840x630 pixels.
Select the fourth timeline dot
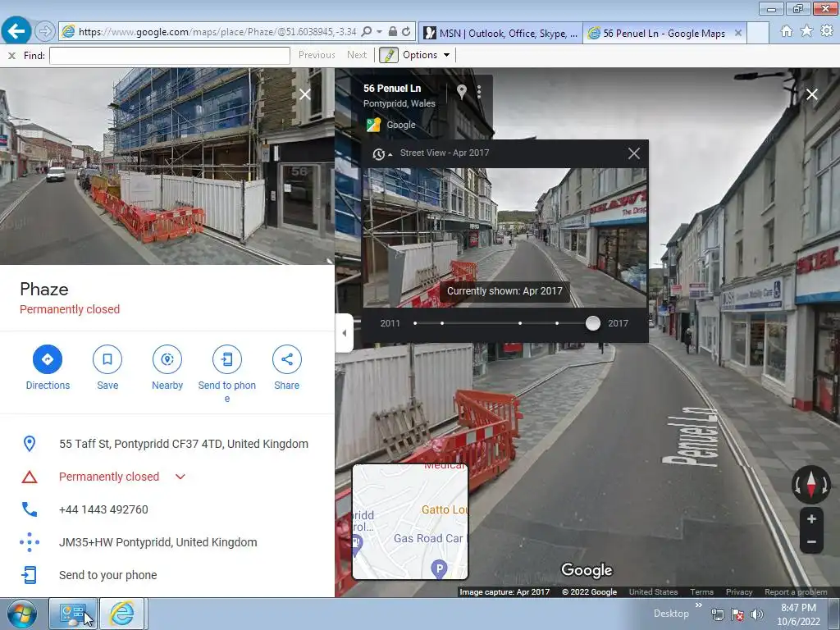(x=557, y=323)
